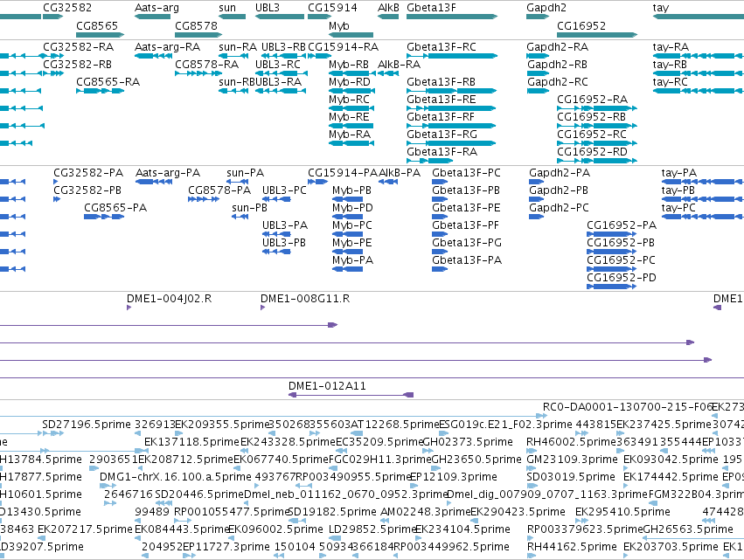The height and width of the screenshot is (560, 744).
Task: Select the Aats-arg gene label
Action: (157, 8)
